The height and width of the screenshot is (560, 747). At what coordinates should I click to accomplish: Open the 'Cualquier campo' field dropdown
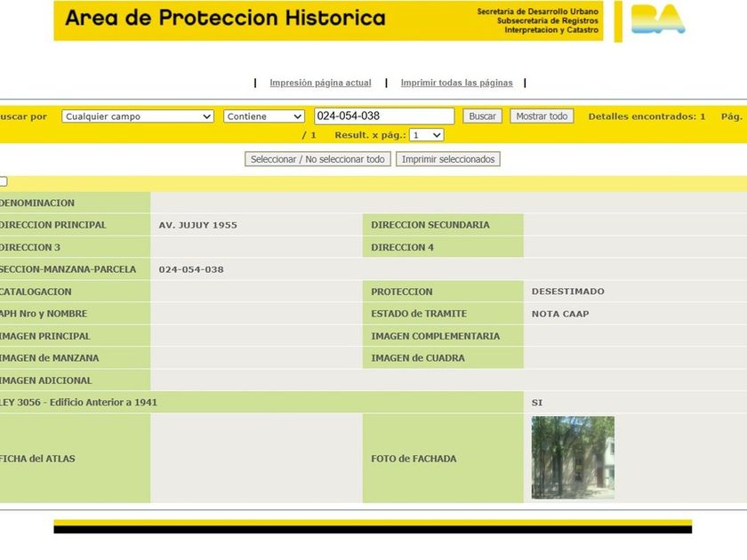coord(138,116)
